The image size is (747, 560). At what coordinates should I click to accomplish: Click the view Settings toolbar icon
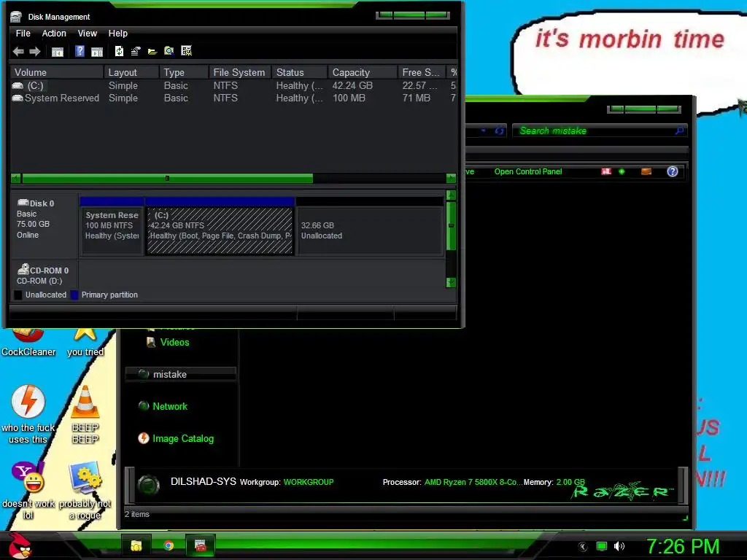click(x=186, y=51)
